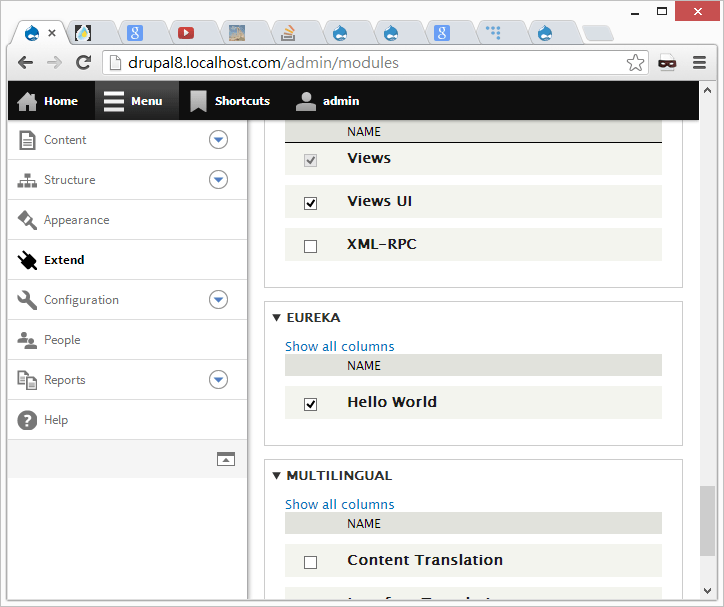Open Appearance via its paintbrush icon
Viewport: 724px width, 607px height.
pos(27,220)
